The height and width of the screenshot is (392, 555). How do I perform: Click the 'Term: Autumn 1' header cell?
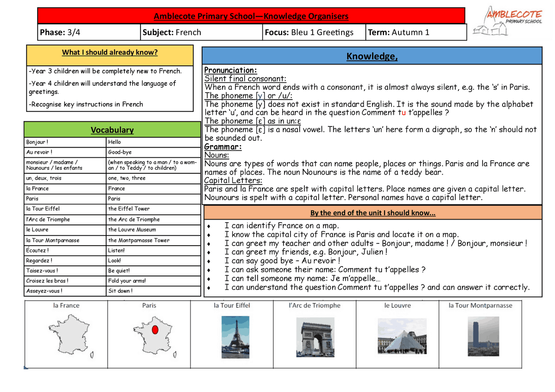(415, 32)
